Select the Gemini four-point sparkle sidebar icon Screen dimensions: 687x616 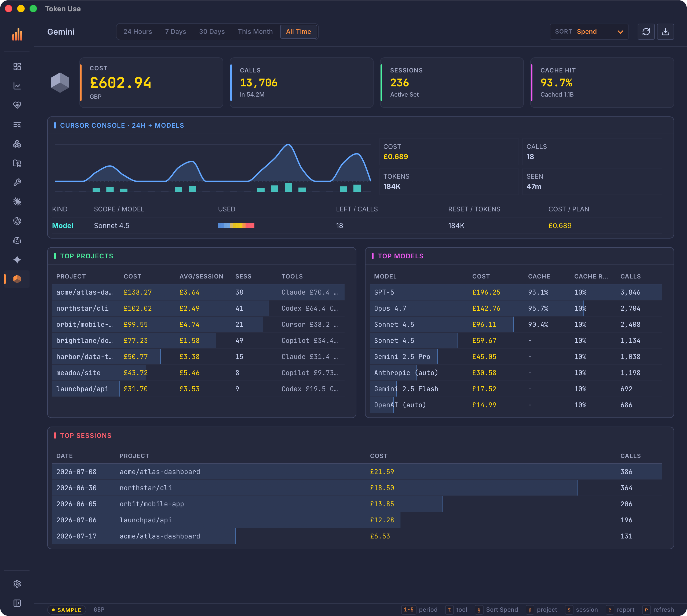point(17,260)
